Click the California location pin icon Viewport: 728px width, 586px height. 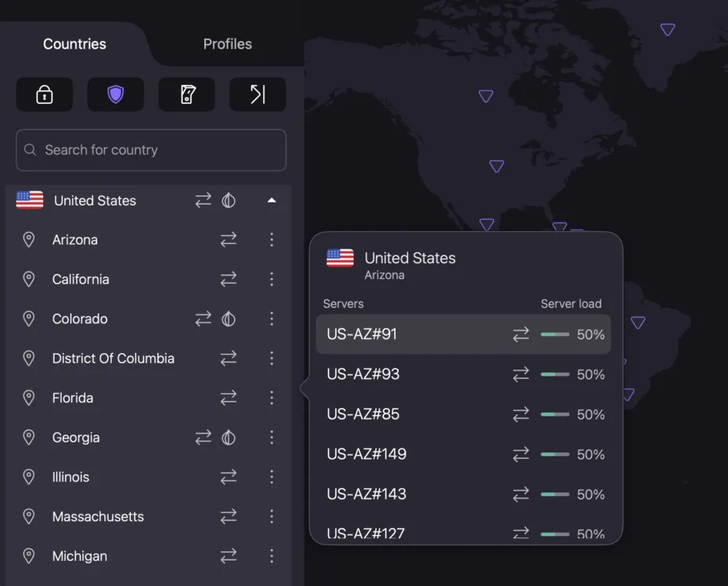(x=29, y=279)
